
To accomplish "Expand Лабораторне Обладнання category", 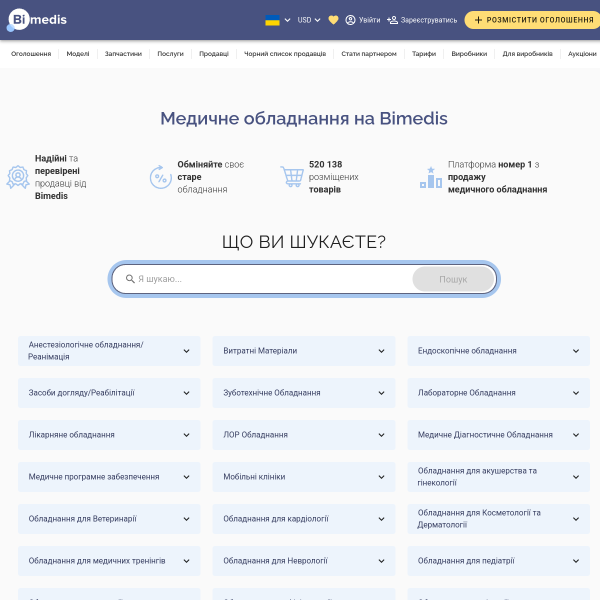I will pos(499,393).
